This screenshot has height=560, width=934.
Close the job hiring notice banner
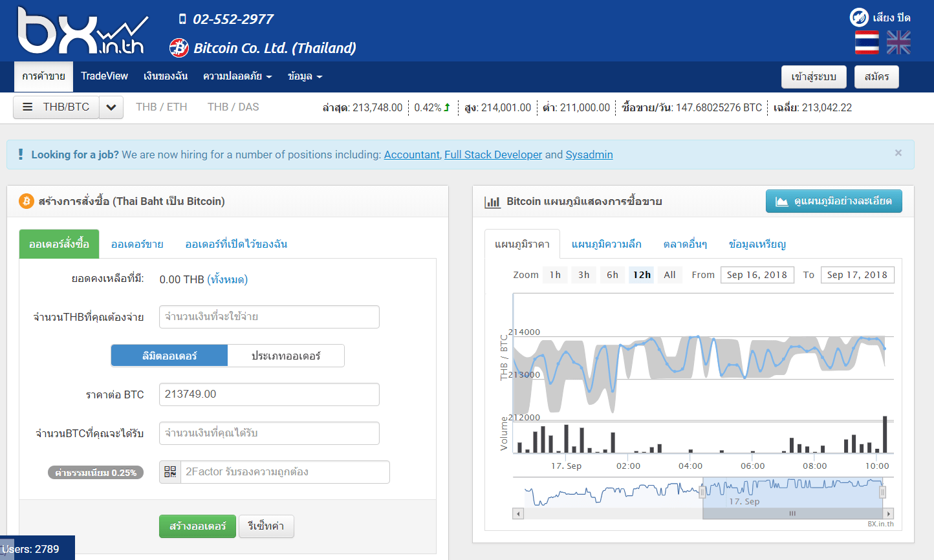[898, 153]
